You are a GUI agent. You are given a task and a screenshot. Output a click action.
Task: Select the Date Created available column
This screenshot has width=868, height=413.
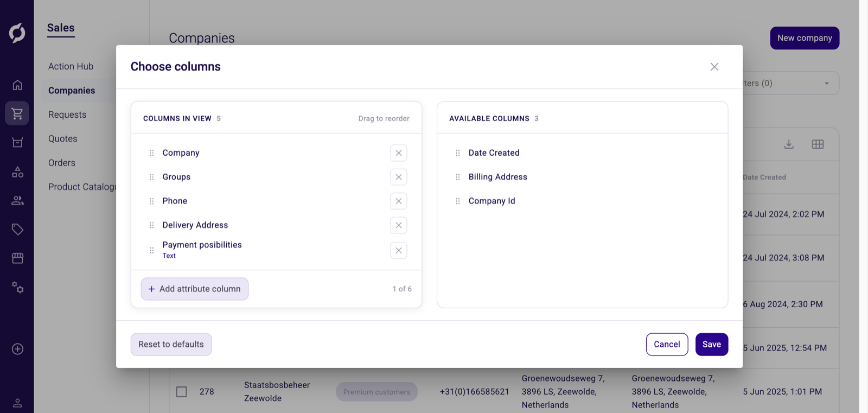(x=494, y=153)
